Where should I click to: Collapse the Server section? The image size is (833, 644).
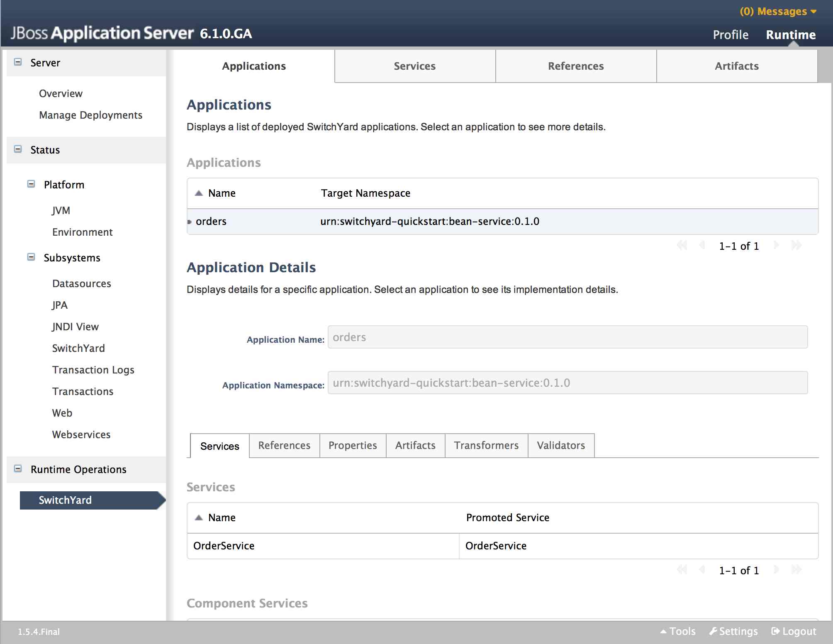tap(18, 62)
